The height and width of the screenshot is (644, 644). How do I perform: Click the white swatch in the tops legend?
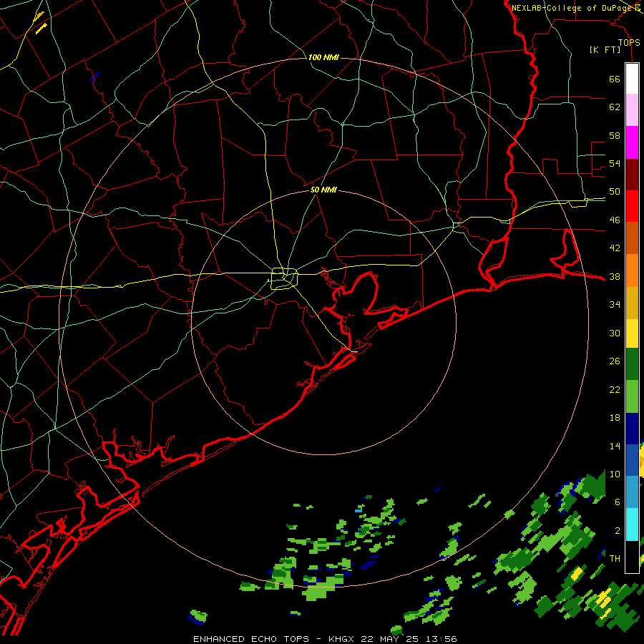(632, 79)
